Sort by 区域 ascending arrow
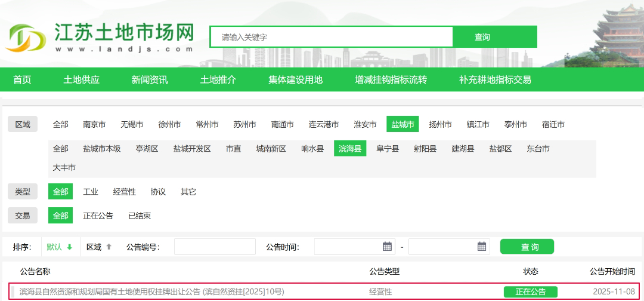 tap(109, 247)
